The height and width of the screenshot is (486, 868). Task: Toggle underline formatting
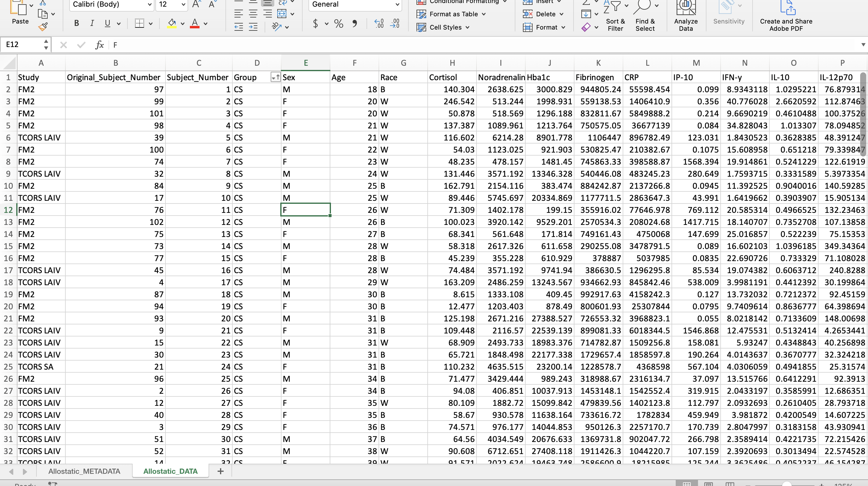pos(108,24)
